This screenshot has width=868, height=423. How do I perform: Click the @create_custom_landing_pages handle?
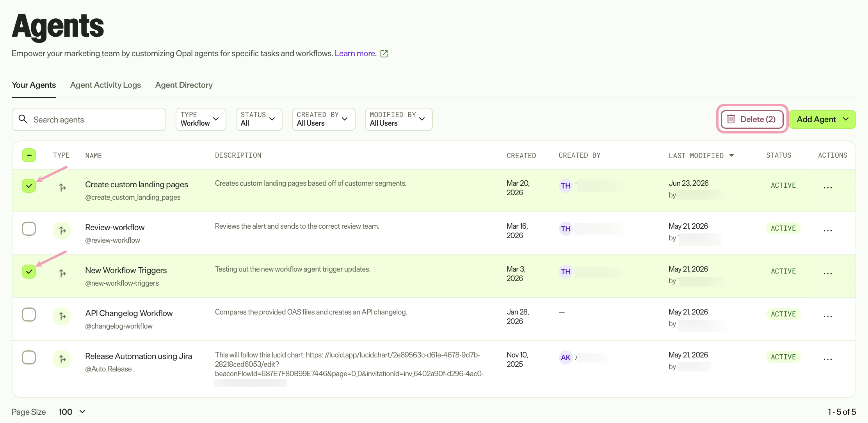133,197
